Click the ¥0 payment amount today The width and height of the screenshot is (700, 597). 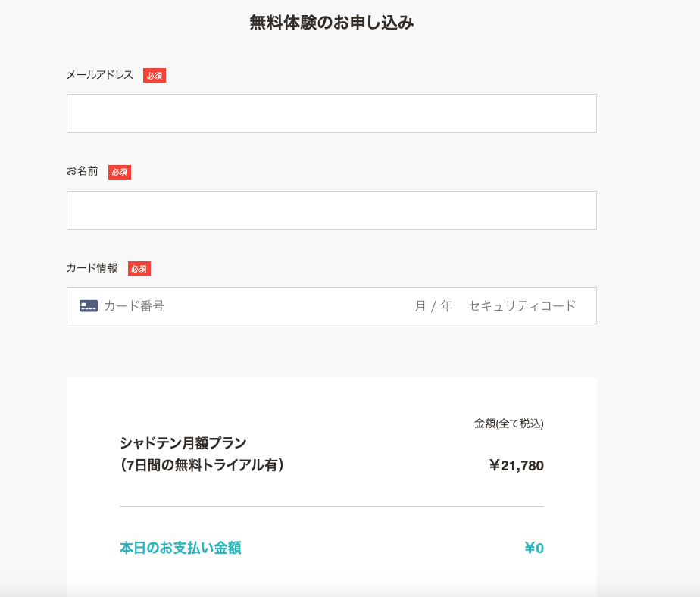coord(534,549)
